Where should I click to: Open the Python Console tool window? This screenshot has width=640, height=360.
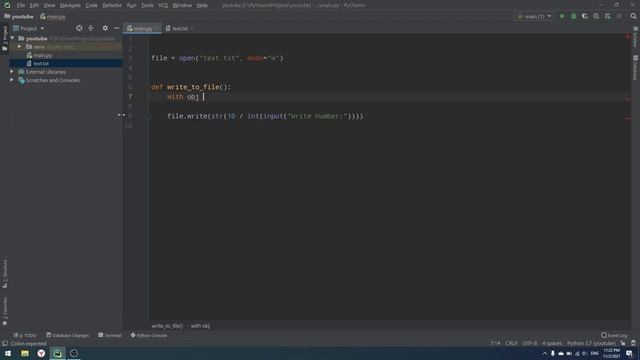click(149, 335)
